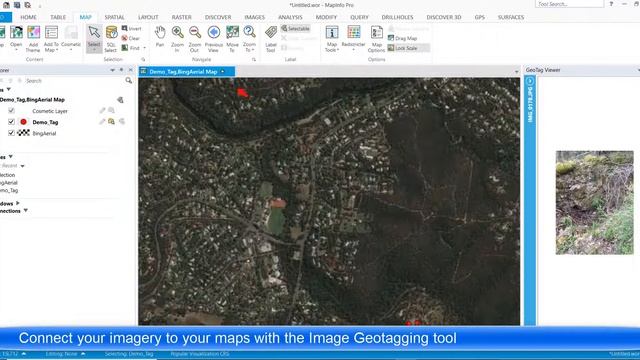
Task: Expand the Selection group dialog launcher
Action: pyautogui.click(x=143, y=60)
